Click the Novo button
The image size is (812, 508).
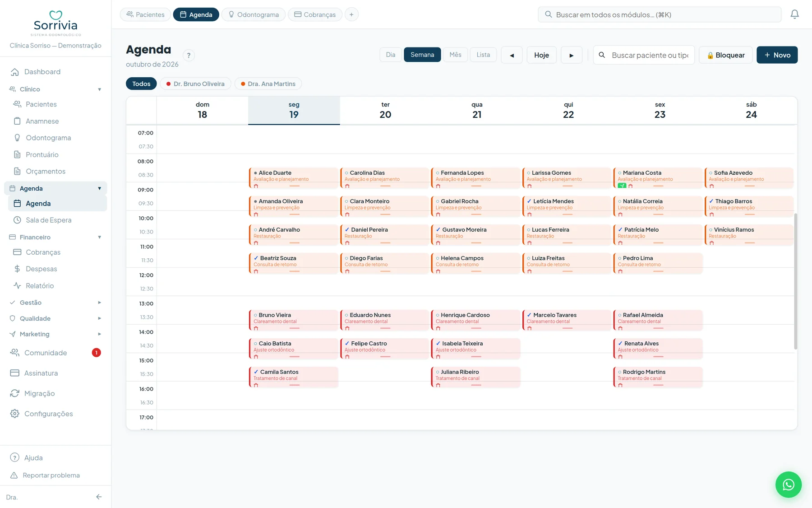[777, 55]
